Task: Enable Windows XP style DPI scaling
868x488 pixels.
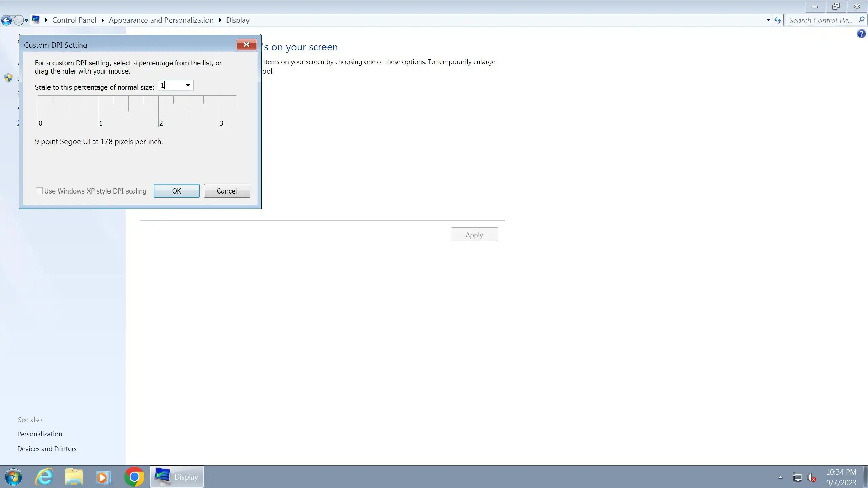Action: tap(39, 191)
